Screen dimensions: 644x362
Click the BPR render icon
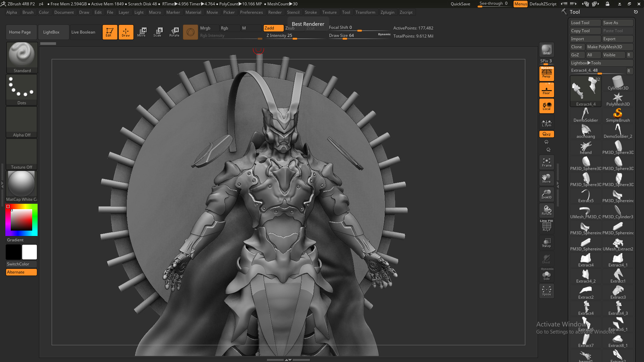546,50
